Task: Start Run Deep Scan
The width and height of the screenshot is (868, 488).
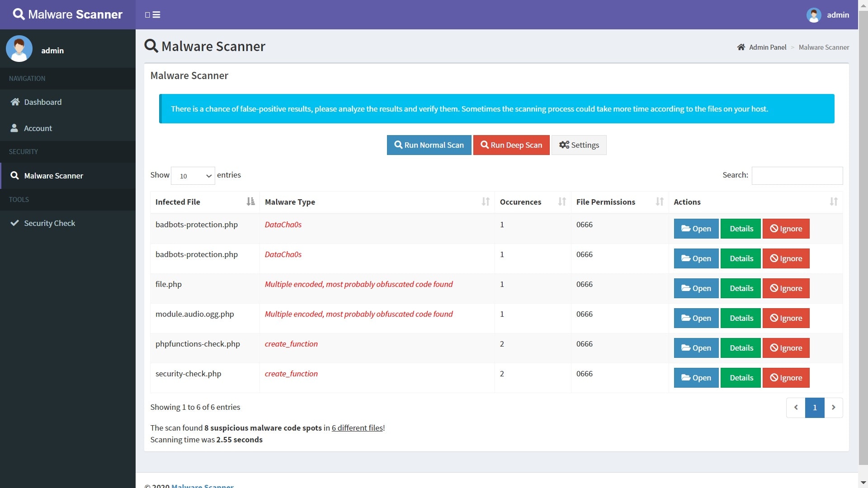Action: pyautogui.click(x=511, y=145)
